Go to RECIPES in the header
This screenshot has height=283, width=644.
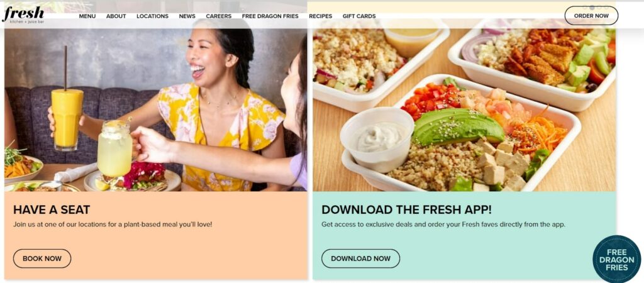point(320,16)
